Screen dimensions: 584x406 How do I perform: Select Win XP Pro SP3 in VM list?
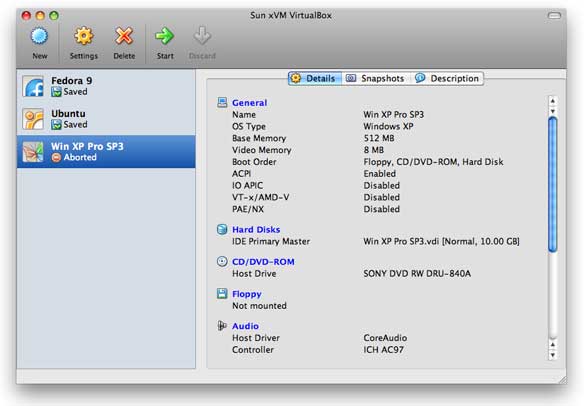pos(106,152)
